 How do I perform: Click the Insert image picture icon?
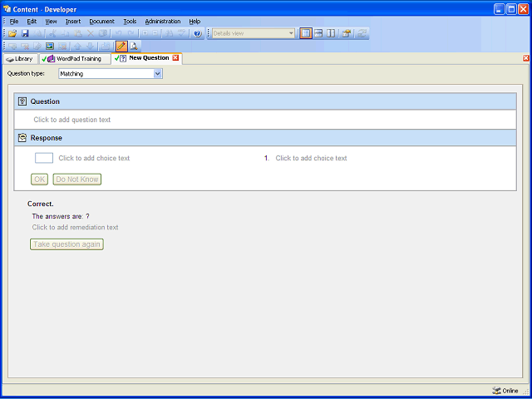[50, 46]
